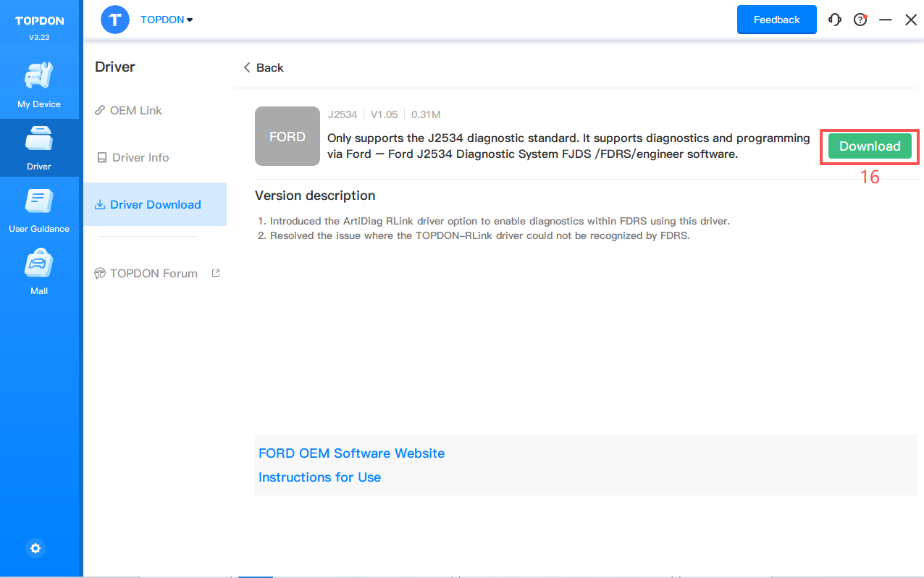The width and height of the screenshot is (924, 578).
Task: Open settings via the gear icon
Action: coord(35,548)
